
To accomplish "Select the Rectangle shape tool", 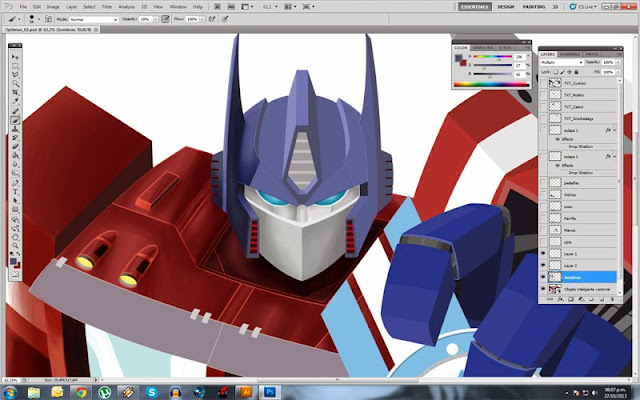I will point(15,209).
